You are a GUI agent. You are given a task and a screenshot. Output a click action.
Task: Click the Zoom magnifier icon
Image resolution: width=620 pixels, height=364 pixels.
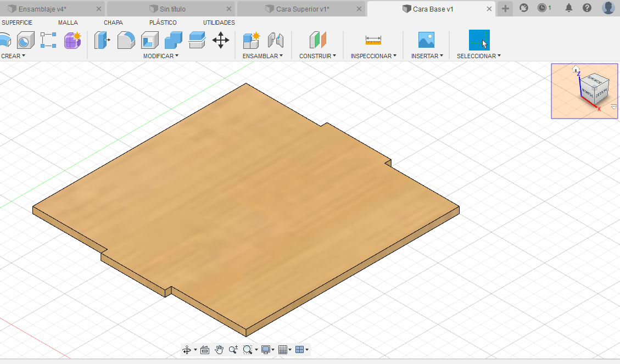[x=233, y=350]
